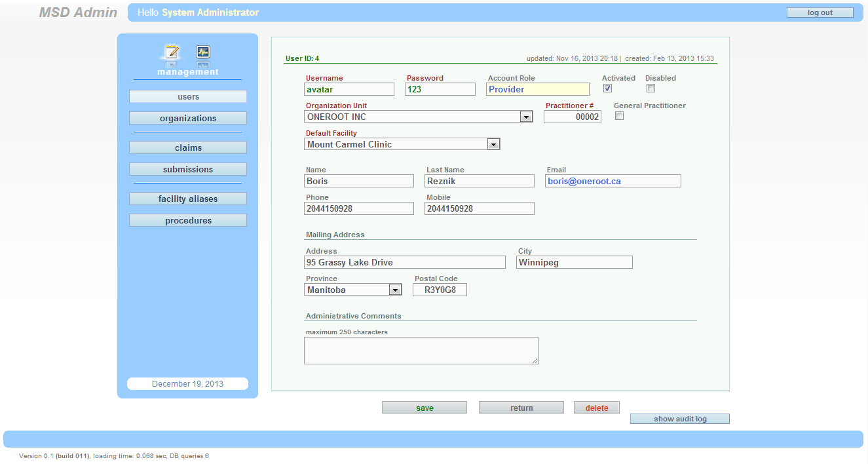The height and width of the screenshot is (464, 868).
Task: Show the audit log
Action: point(680,419)
